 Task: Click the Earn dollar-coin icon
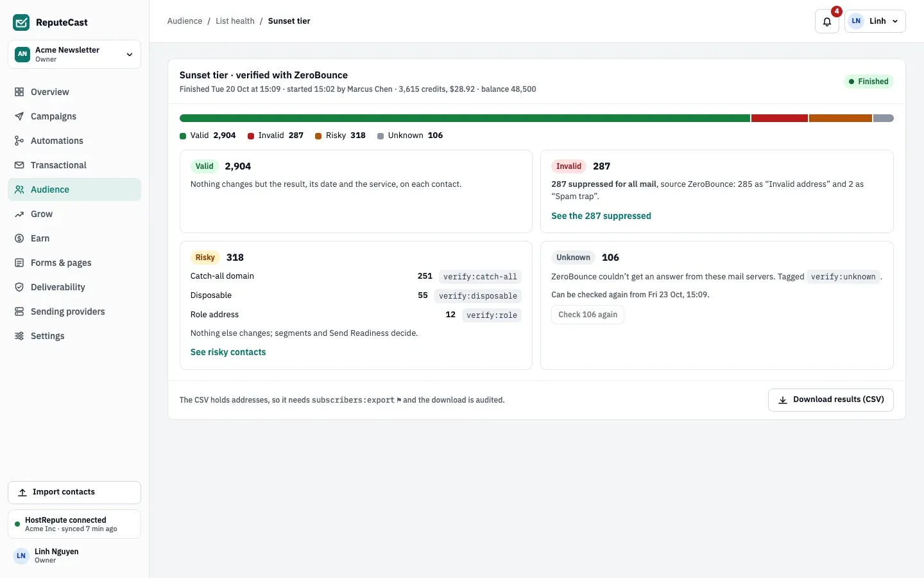coord(19,238)
